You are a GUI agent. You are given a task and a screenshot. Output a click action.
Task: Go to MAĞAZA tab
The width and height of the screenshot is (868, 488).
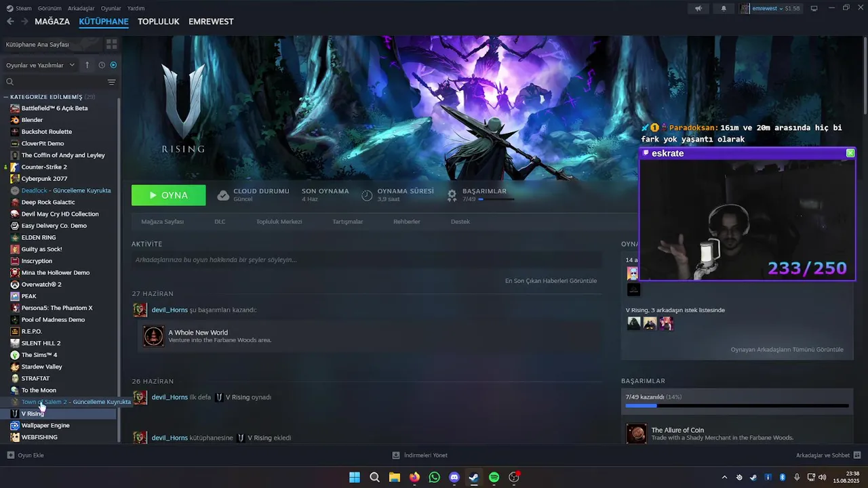coord(52,22)
